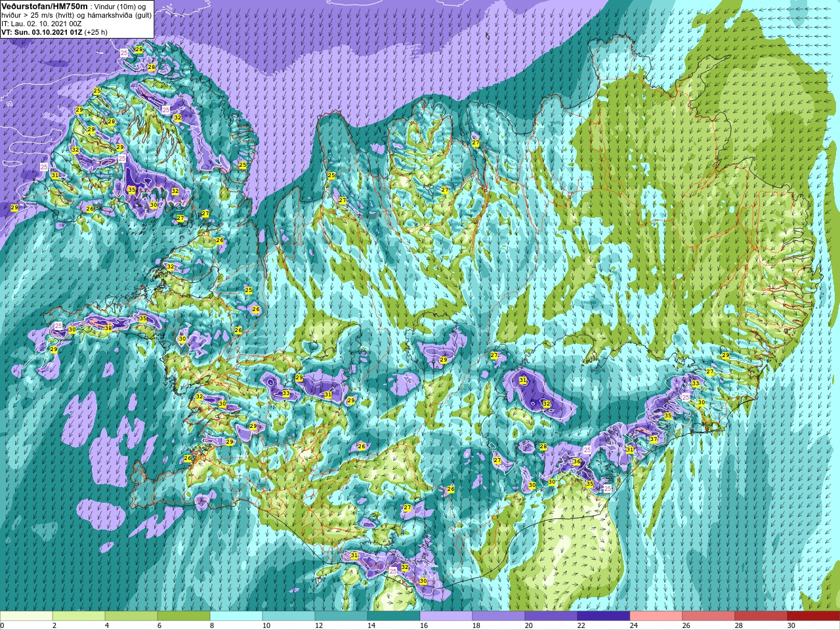The image size is (840, 630).
Task: Click the '(+25 h)' forecast offset text
Action: click(96, 31)
